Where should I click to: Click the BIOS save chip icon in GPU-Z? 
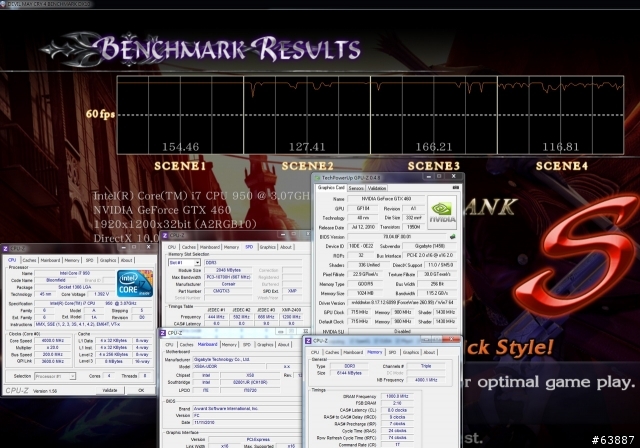(x=452, y=237)
